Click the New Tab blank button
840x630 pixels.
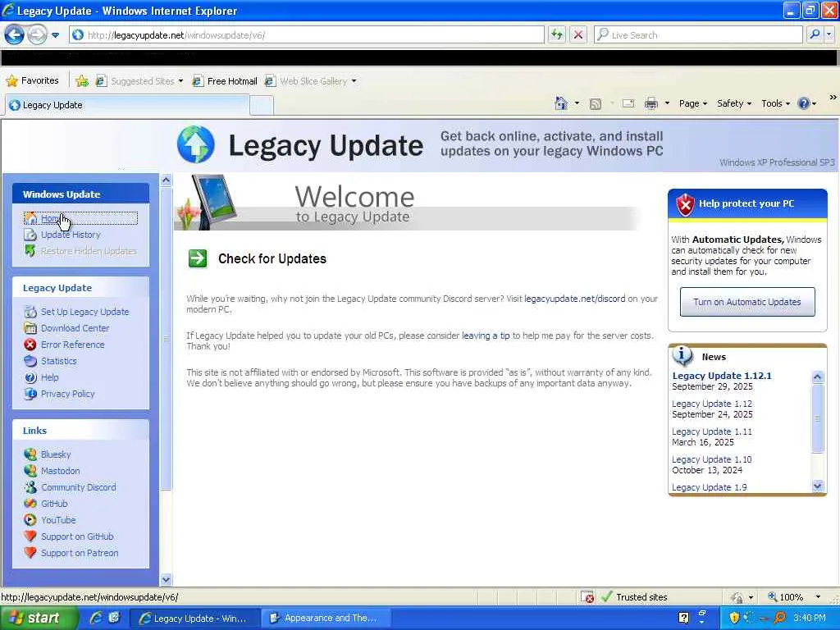pos(262,105)
